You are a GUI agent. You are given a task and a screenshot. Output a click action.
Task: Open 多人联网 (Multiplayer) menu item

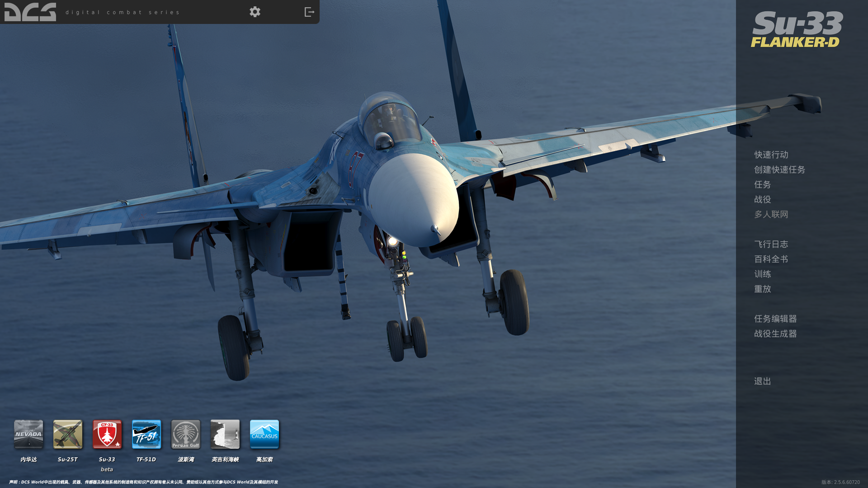point(771,215)
